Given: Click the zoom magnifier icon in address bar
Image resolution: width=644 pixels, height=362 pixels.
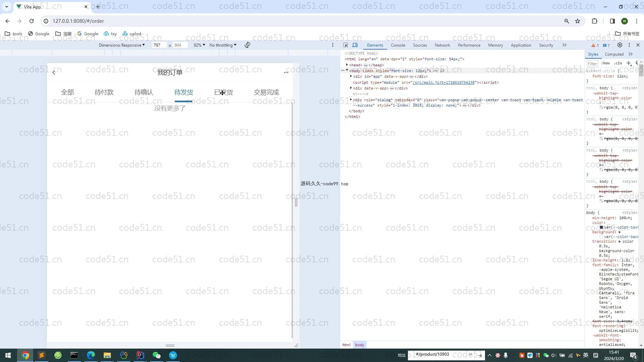Looking at the screenshot, I should pos(567,21).
